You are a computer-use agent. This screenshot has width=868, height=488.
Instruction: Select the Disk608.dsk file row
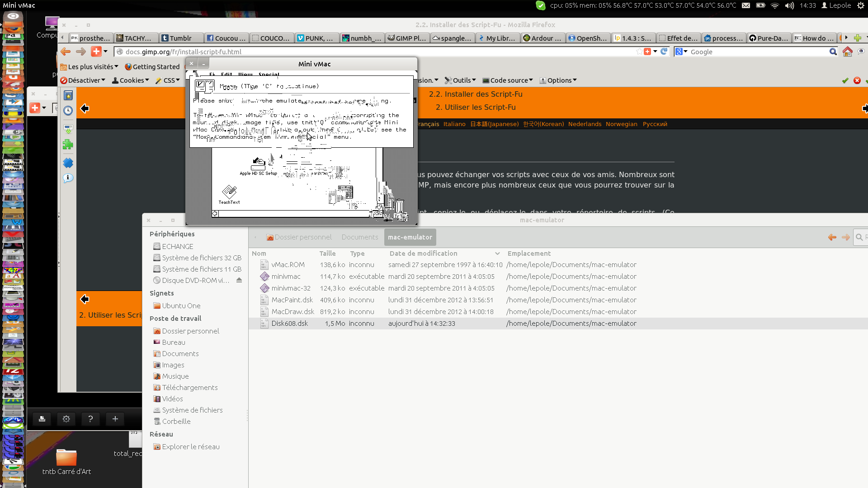[290, 324]
